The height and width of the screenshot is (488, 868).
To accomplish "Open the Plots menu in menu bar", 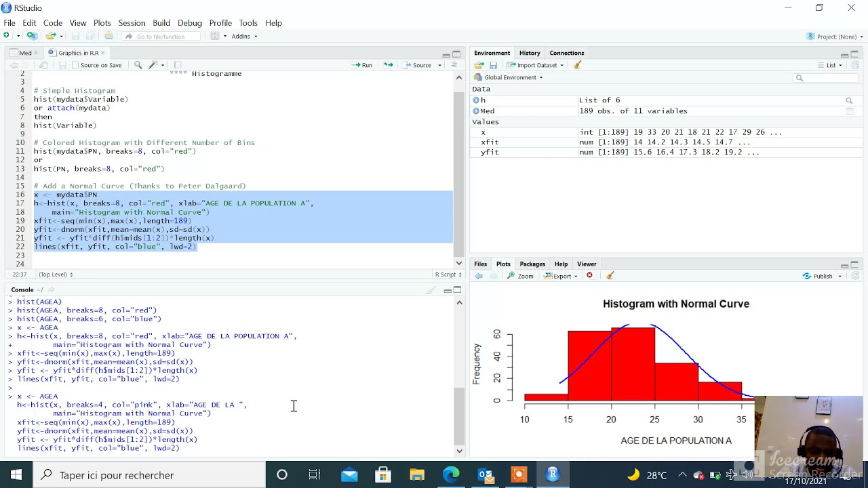I will (102, 22).
